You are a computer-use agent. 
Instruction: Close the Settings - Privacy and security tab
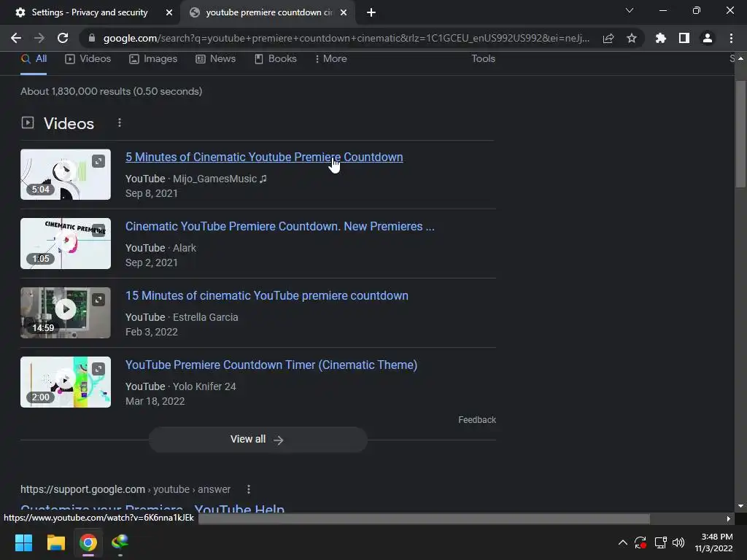click(169, 12)
